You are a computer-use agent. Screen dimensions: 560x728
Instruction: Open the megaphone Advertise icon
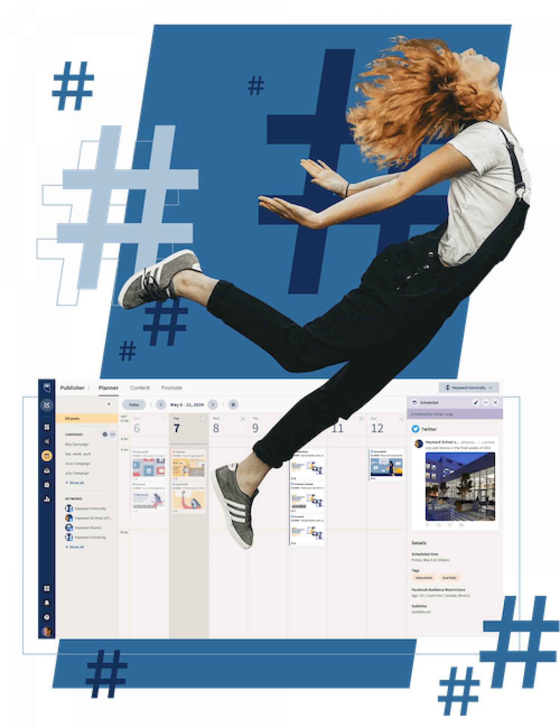pos(47,441)
